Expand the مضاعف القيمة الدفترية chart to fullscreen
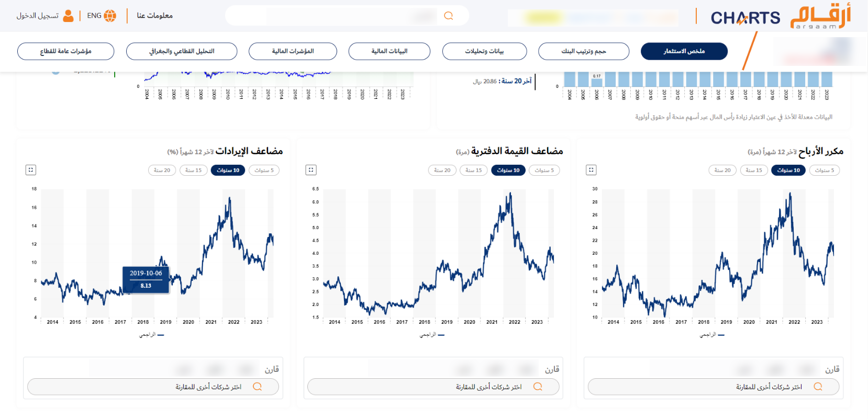Viewport: 868px width, 419px height. click(x=311, y=169)
